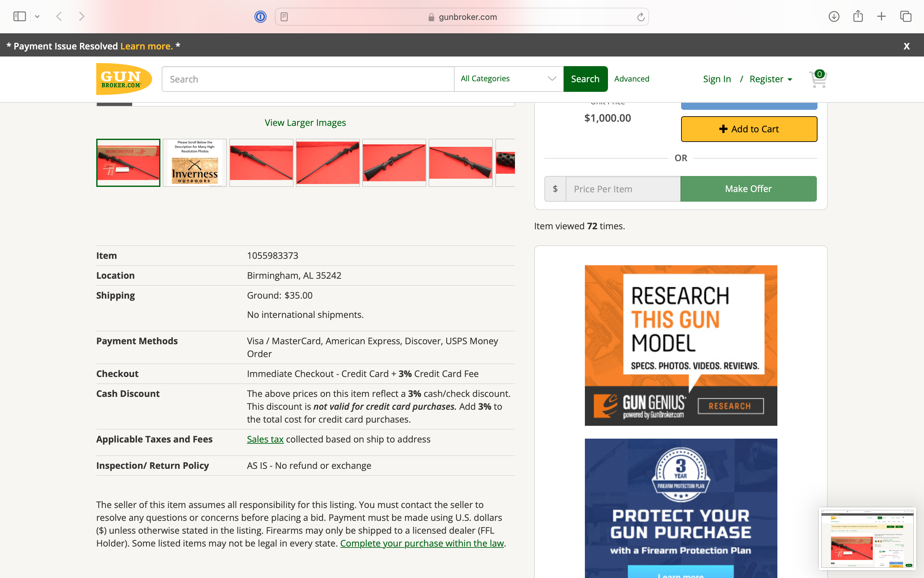Reload the page with the refresh icon
Viewport: 924px width, 578px height.
640,17
